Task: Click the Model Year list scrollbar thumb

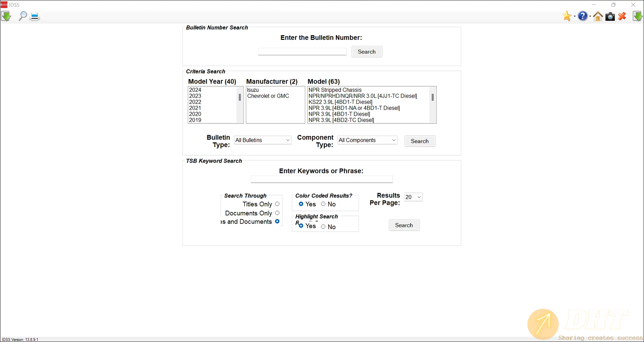Action: pos(240,97)
